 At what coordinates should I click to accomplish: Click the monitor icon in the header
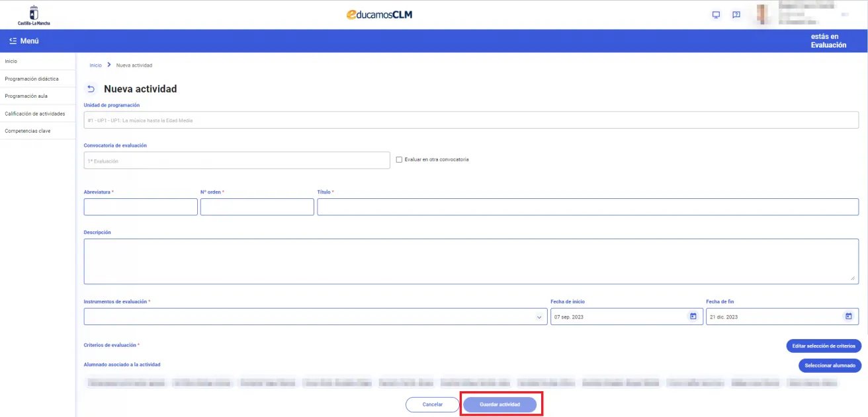tap(716, 15)
